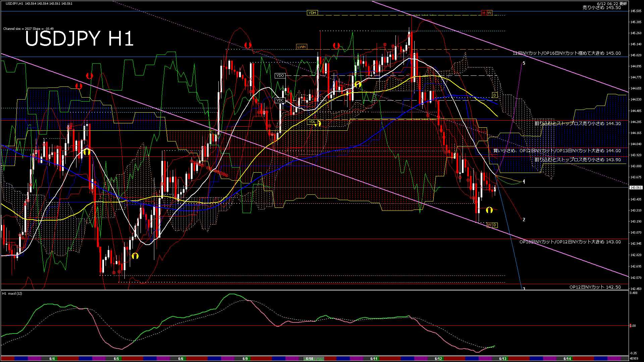Viewport: 644px width, 362px height.
Task: Click the OP12日NYカット 142.50 label
Action: [x=595, y=287]
